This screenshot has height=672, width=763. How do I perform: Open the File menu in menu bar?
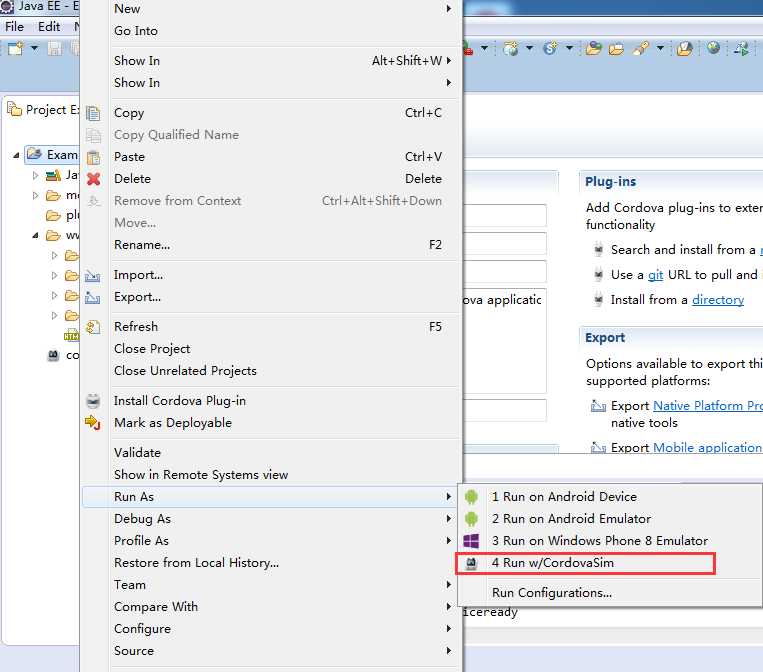(14, 26)
